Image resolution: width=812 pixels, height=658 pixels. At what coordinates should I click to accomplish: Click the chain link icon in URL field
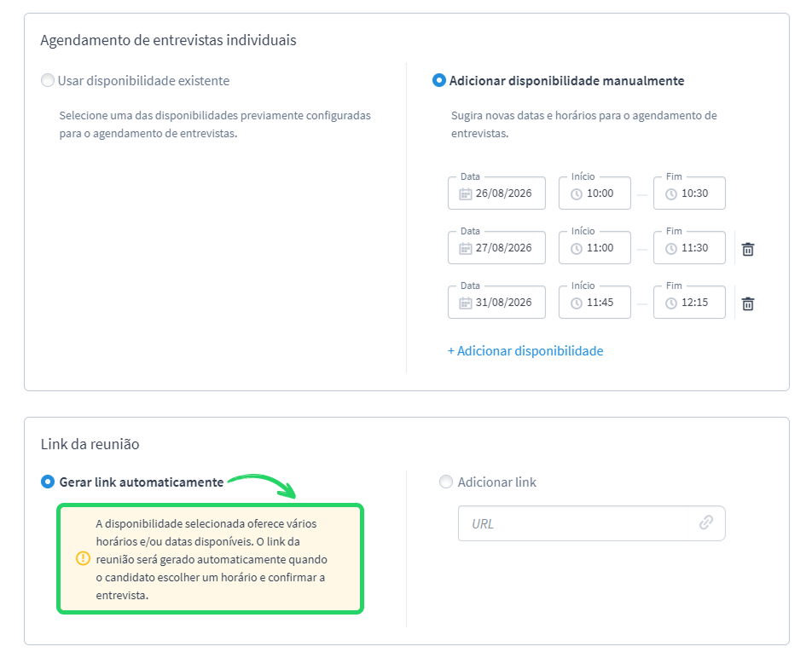(706, 522)
